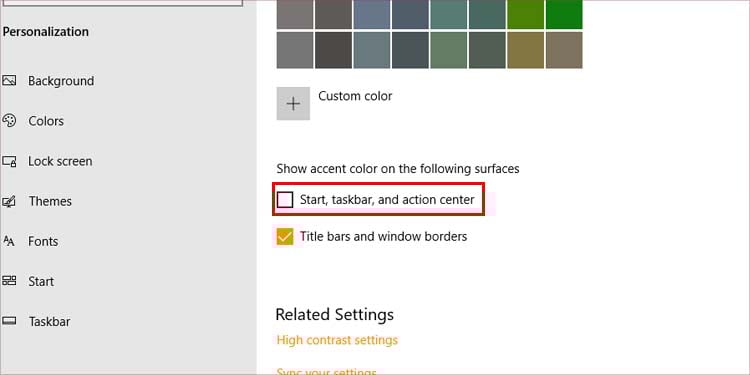This screenshot has height=375, width=750.
Task: Open the Fonts settings page
Action: click(43, 242)
